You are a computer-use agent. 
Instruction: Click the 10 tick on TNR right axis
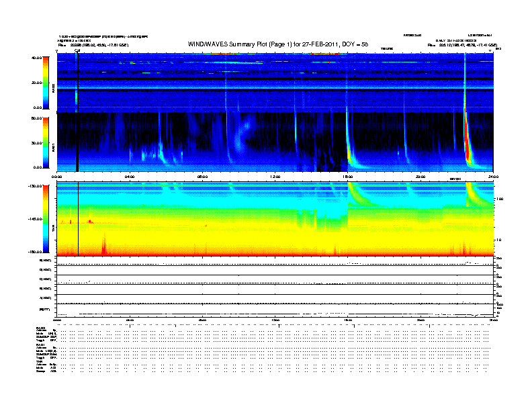tap(499, 240)
